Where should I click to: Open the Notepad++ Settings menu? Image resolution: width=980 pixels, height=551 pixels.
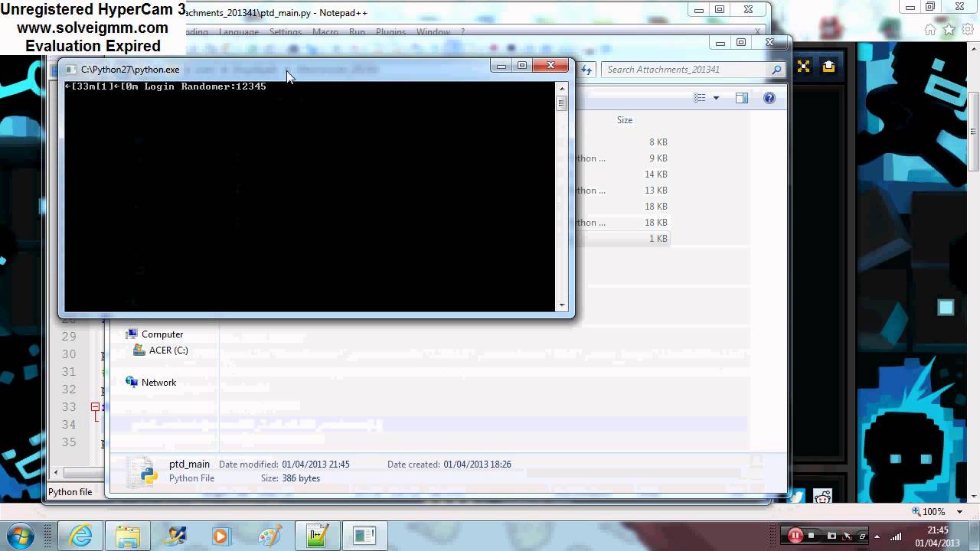(286, 32)
